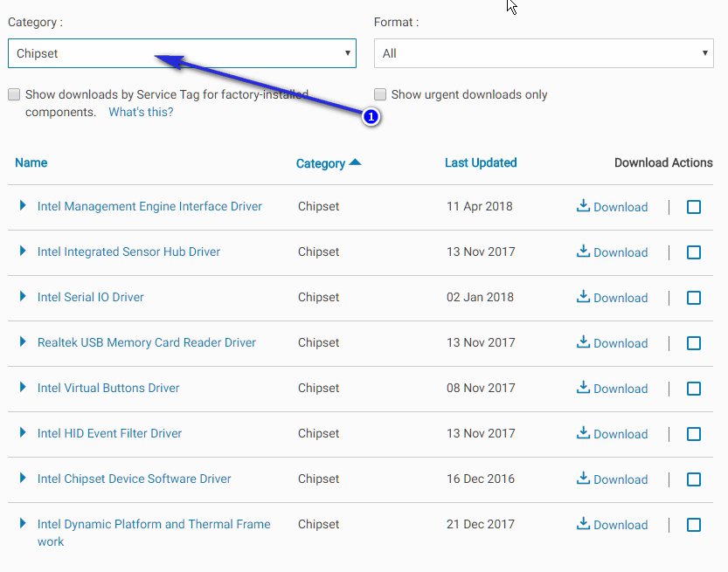Click download icon for Intel Integrated Sensor Hub Driver

(583, 252)
